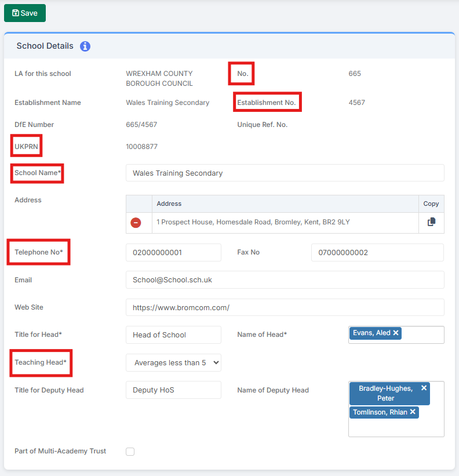Remove the address row with red minus icon
Image resolution: width=459 pixels, height=476 pixels.
(136, 223)
